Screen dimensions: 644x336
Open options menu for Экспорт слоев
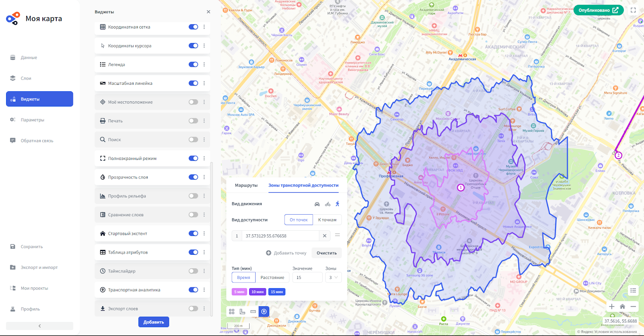tap(204, 309)
